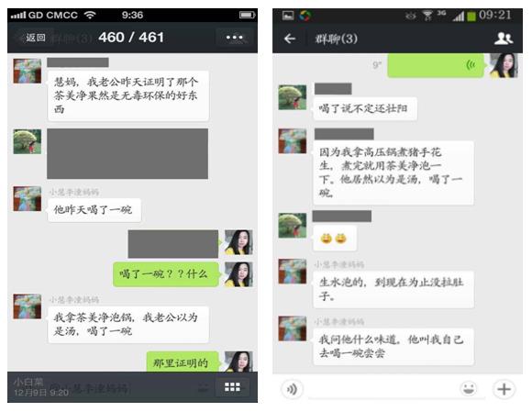Tap avatar beside 他昨天喝了一碗 message

coord(28,198)
